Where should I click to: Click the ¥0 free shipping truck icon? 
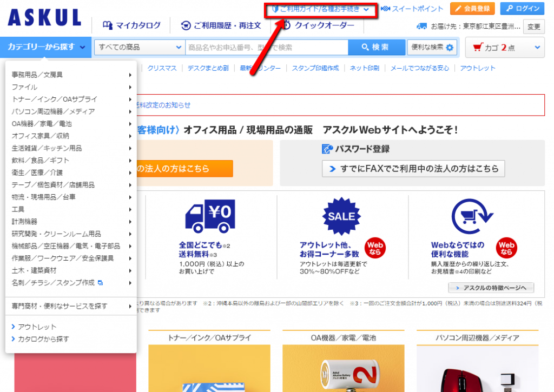click(x=210, y=216)
